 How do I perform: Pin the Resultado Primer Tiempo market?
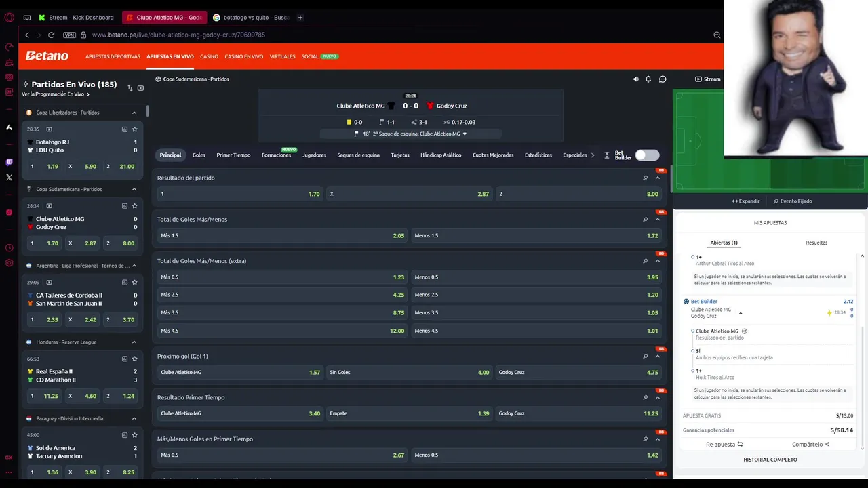[x=646, y=397]
